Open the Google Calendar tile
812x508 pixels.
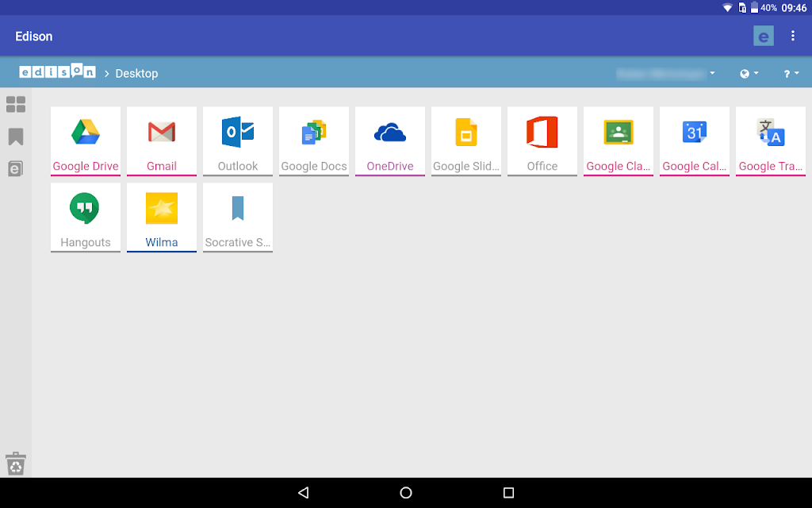click(x=695, y=141)
